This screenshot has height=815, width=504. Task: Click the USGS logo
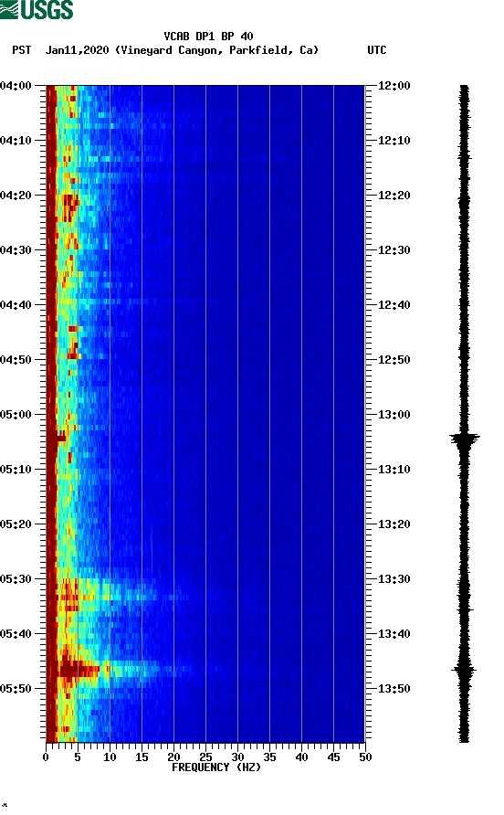(x=37, y=9)
